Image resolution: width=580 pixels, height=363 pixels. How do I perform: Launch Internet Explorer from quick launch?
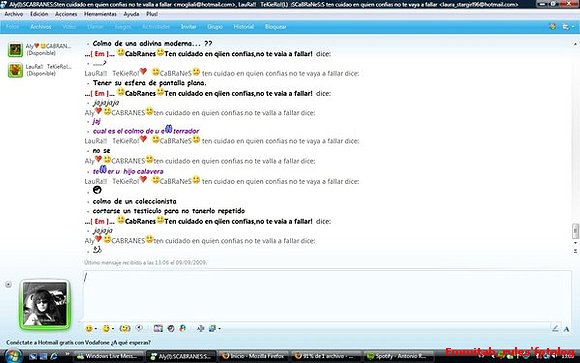pyautogui.click(x=54, y=356)
